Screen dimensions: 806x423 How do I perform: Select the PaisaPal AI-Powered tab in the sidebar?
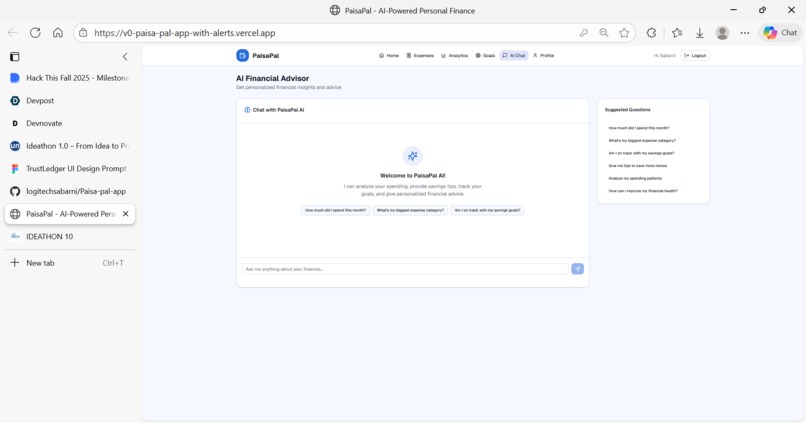(x=70, y=214)
